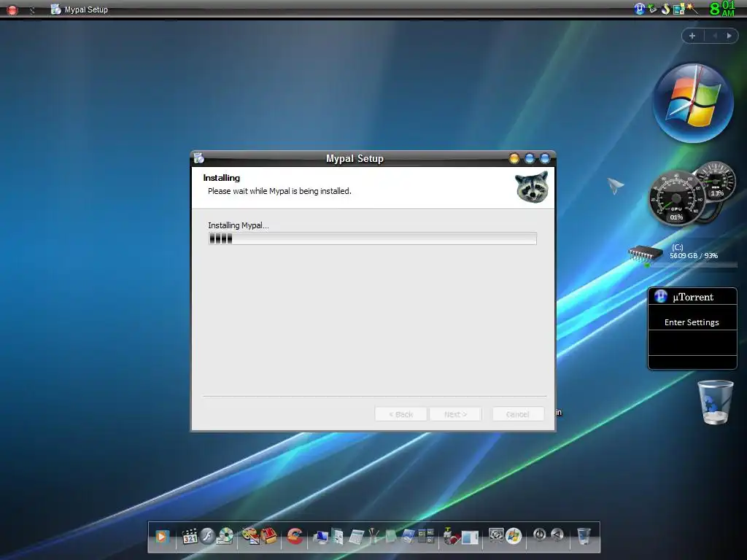This screenshot has height=560, width=747.
Task: Open the blue pictures dock icon
Action: (x=409, y=537)
